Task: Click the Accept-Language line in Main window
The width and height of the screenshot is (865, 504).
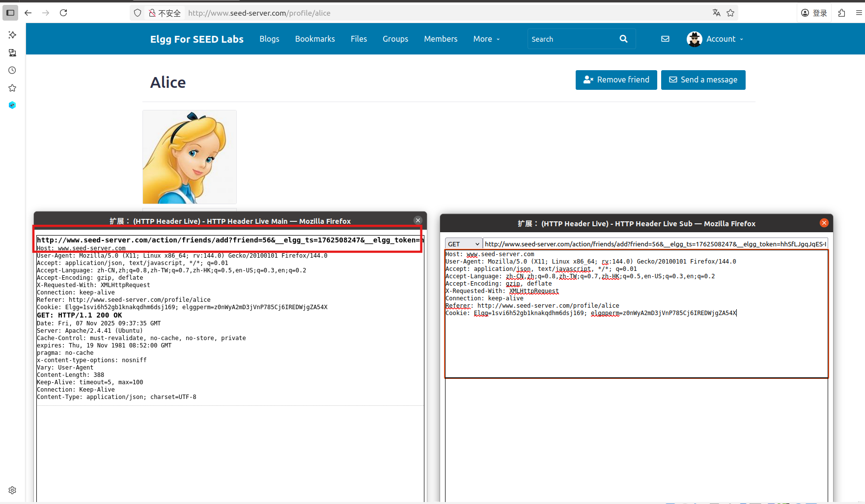Action: (x=171, y=270)
